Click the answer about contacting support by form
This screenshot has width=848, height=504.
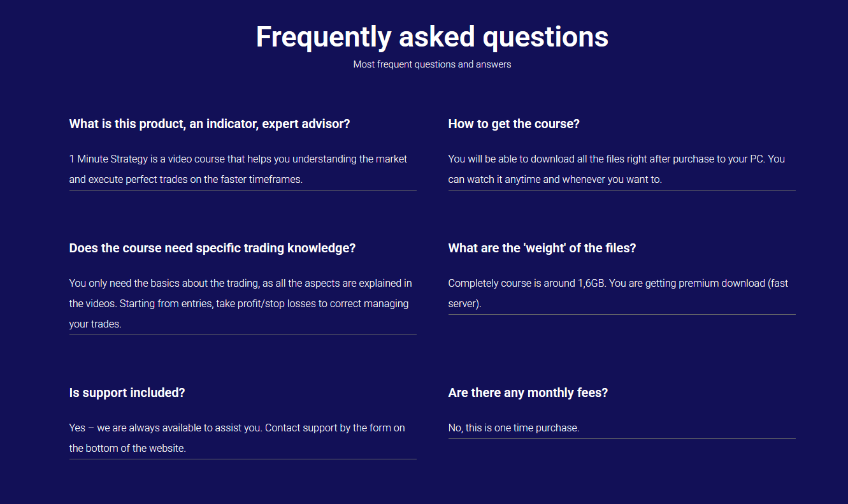236,438
